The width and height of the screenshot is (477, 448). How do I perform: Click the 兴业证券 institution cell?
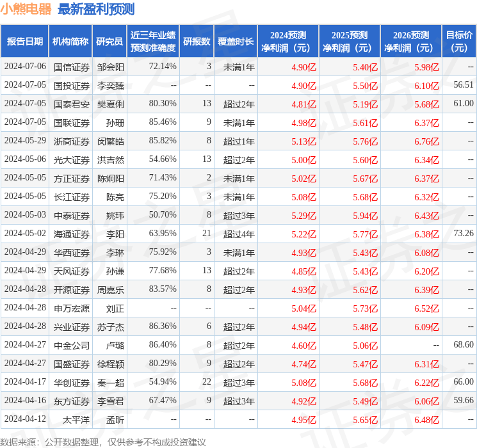coord(72,326)
